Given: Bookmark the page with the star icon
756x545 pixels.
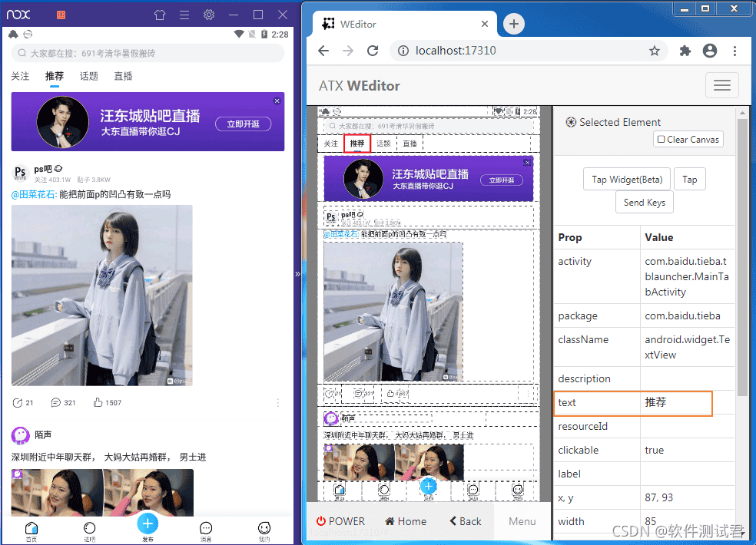Looking at the screenshot, I should (655, 51).
